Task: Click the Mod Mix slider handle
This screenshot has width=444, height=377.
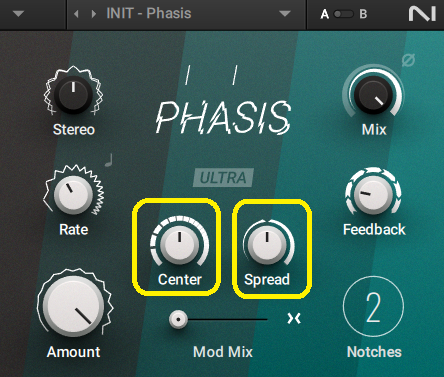Action: tap(178, 319)
